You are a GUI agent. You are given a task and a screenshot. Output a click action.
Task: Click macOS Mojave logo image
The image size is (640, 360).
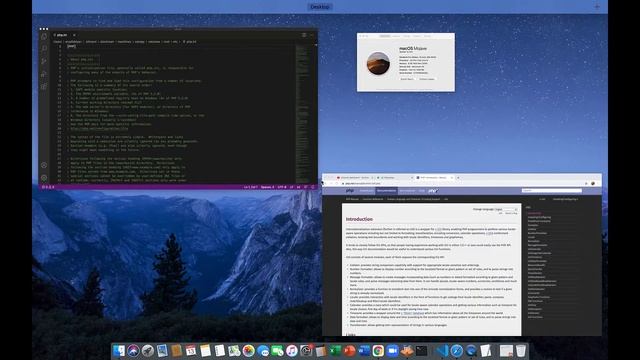point(378,63)
